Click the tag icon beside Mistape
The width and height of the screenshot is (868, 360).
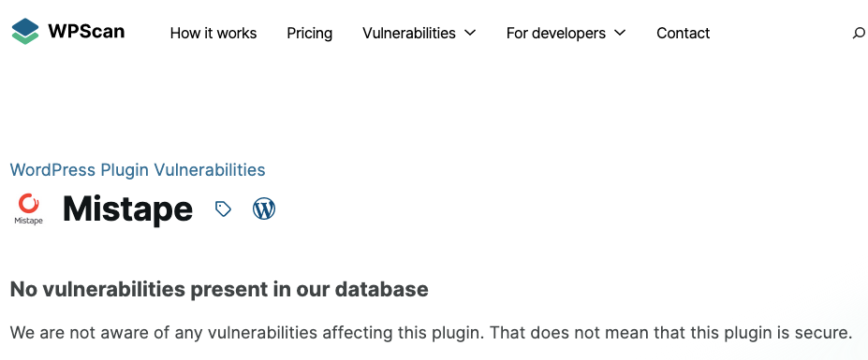coord(223,209)
